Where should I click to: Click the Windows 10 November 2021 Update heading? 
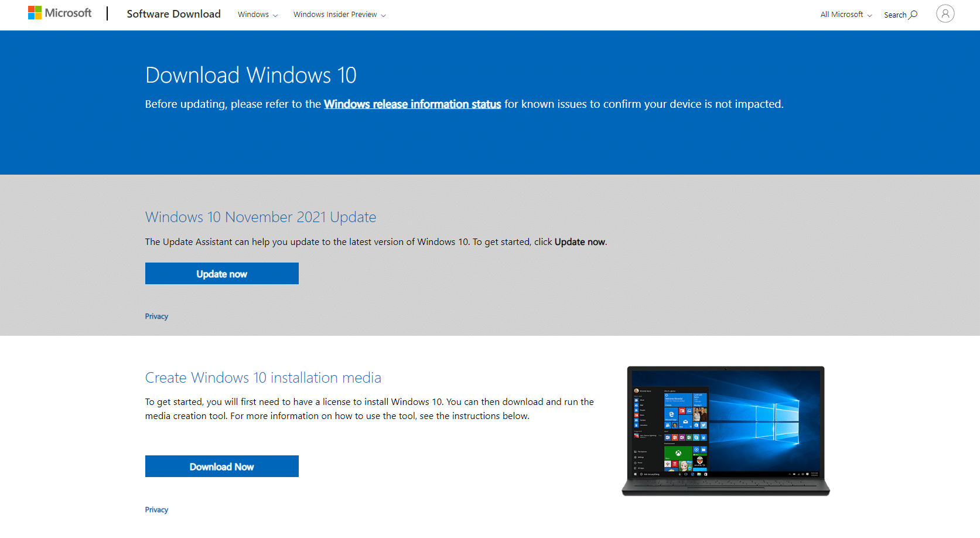click(x=261, y=217)
